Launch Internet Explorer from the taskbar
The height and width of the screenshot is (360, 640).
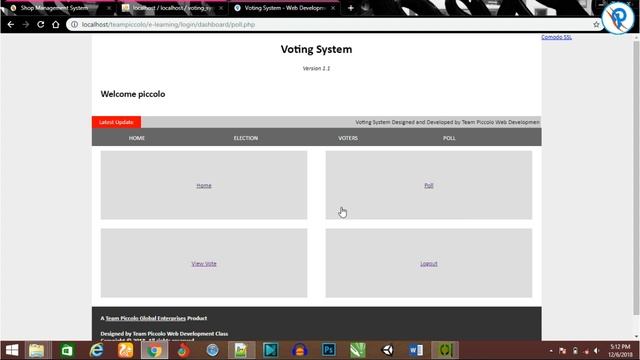[x=96, y=350]
